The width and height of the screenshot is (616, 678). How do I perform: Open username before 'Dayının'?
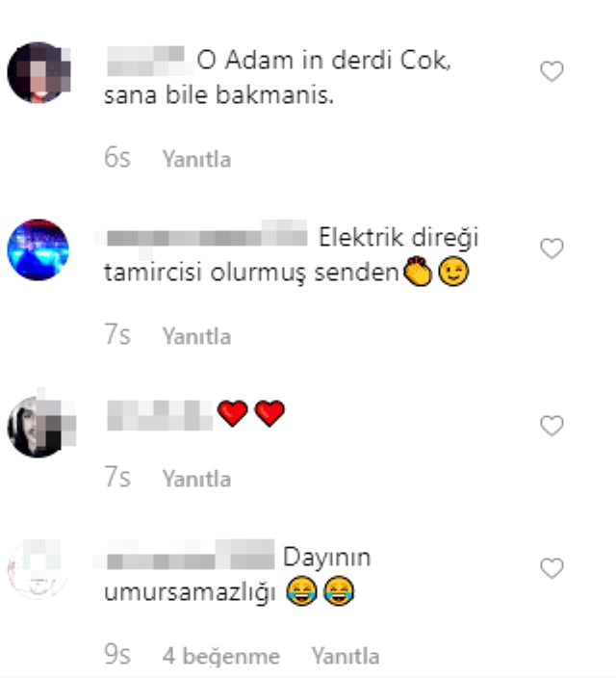(186, 555)
